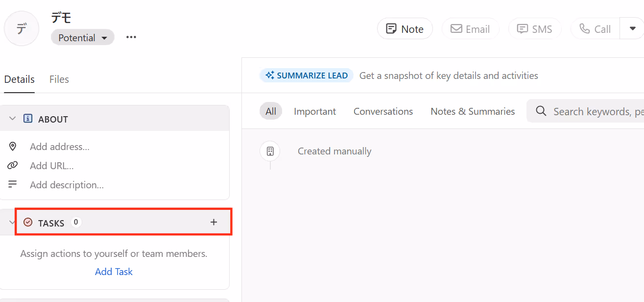Click the Created manually activity entry
Image resolution: width=644 pixels, height=302 pixels.
(334, 151)
